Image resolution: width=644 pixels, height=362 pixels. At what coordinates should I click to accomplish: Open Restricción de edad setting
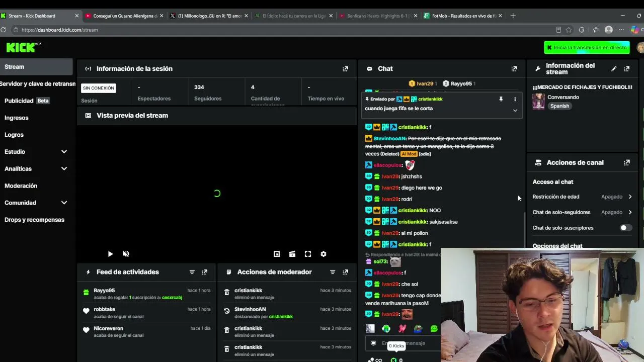point(582,197)
